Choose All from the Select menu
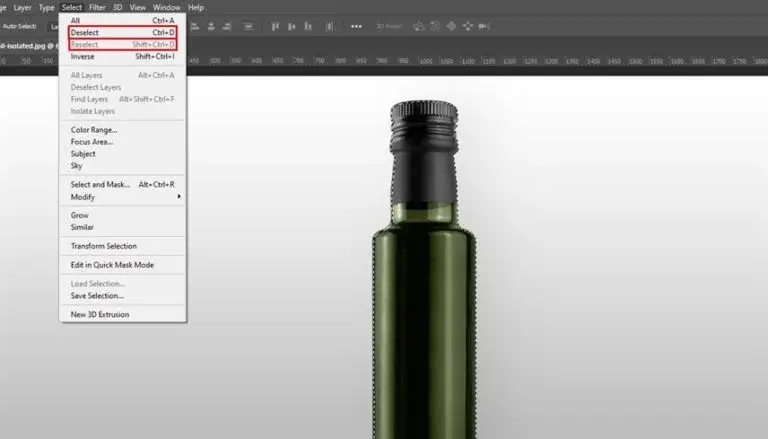Image resolution: width=768 pixels, height=439 pixels. pos(122,21)
